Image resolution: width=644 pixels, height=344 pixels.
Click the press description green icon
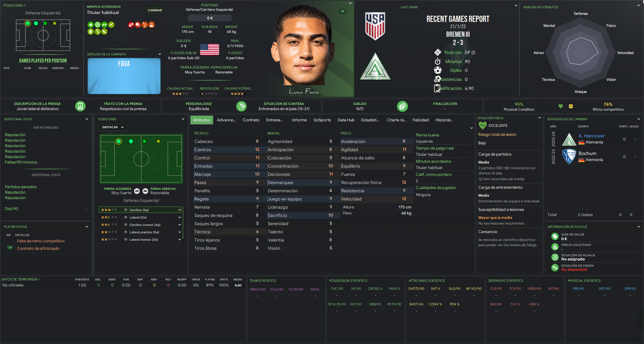point(80,106)
